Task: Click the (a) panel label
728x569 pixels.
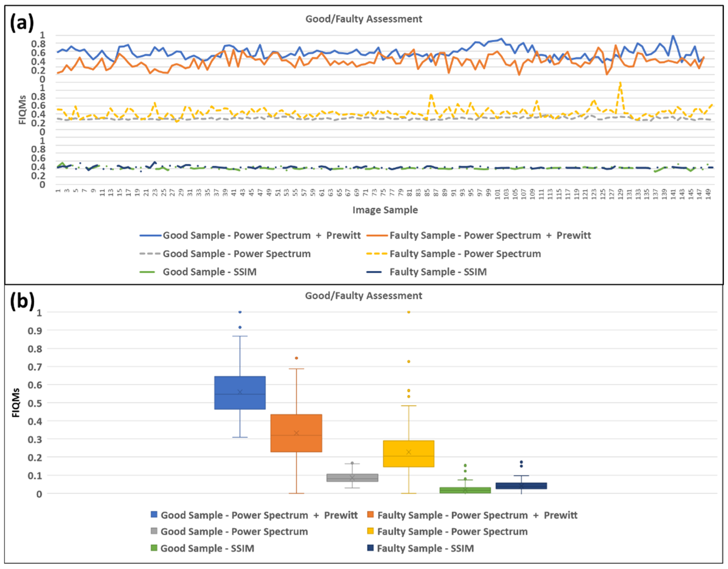Action: 22,23
